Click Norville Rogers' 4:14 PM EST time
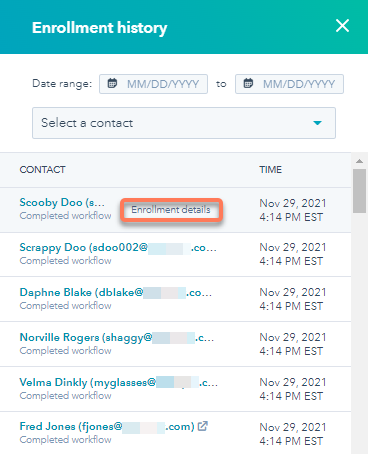 [x=291, y=351]
